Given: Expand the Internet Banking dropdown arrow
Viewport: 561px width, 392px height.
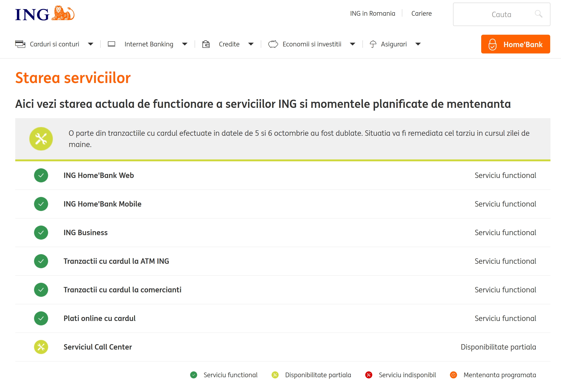Looking at the screenshot, I should [x=185, y=44].
